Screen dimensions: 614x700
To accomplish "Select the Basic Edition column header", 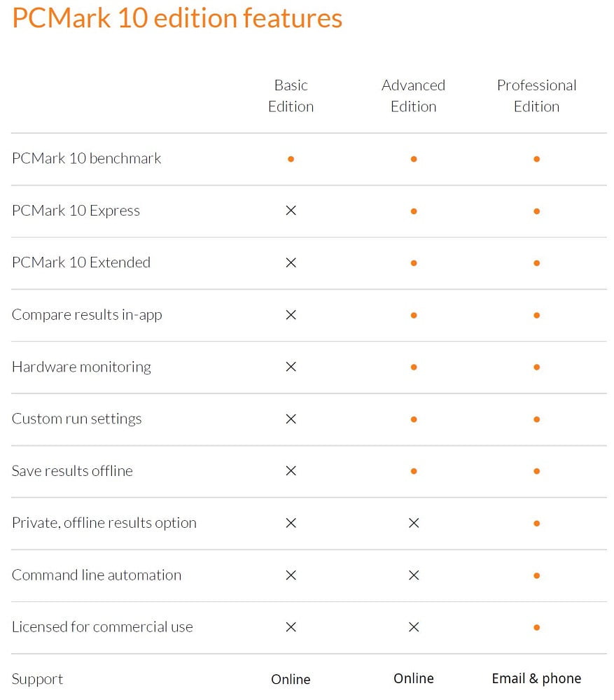I will (291, 96).
